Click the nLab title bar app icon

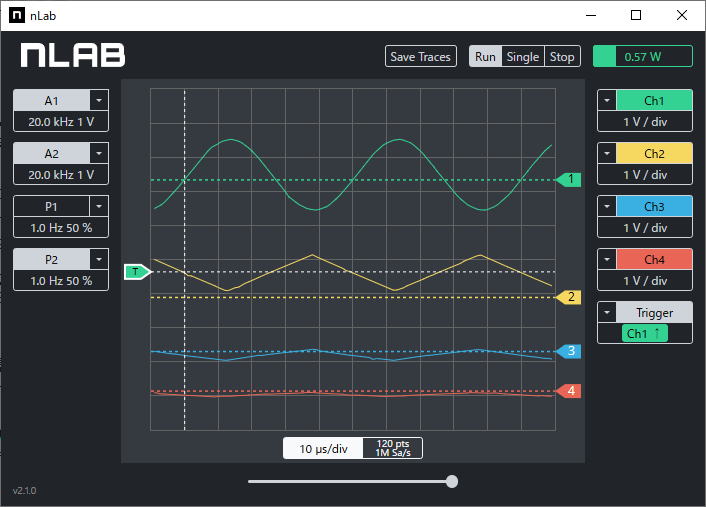(17, 15)
